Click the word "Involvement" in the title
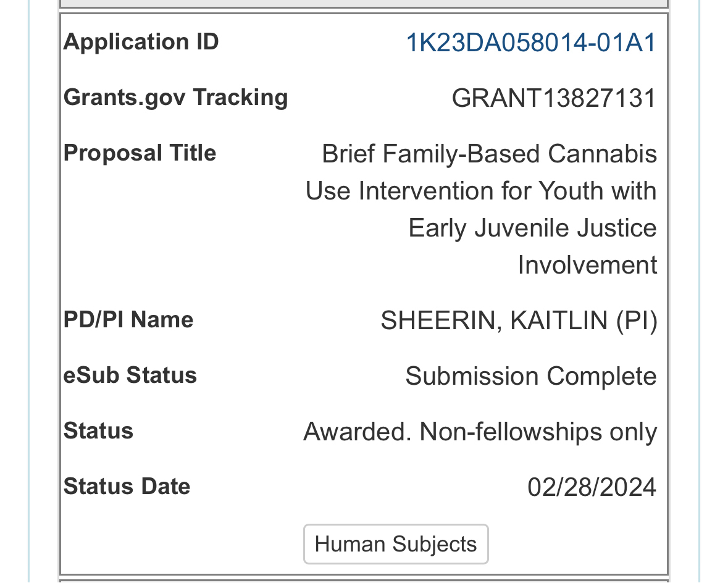728x583 pixels. point(587,265)
